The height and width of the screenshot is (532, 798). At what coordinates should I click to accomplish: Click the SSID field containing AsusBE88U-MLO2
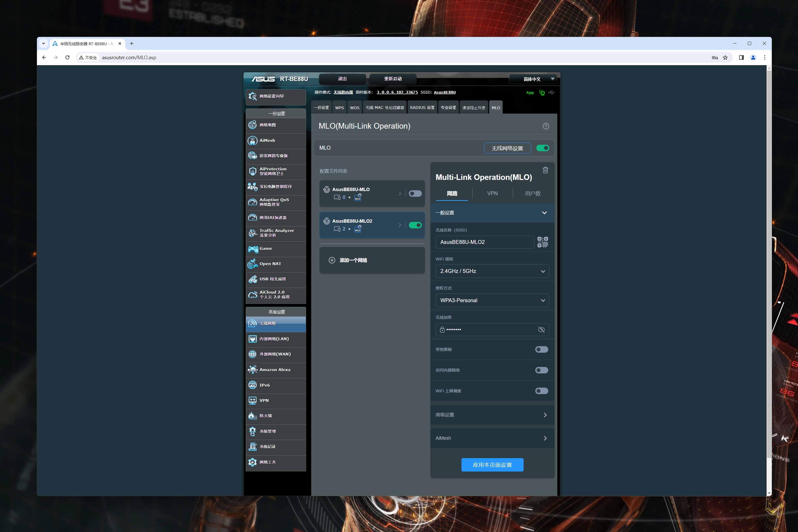pos(485,242)
